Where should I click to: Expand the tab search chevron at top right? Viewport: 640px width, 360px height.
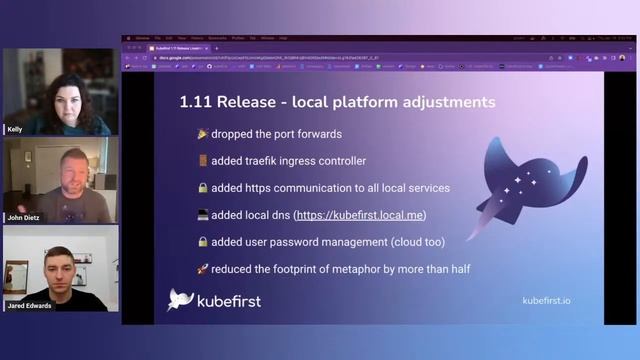point(631,49)
